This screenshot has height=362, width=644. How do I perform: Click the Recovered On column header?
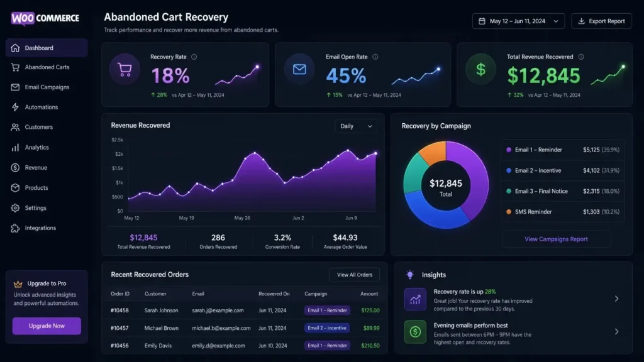(x=274, y=294)
